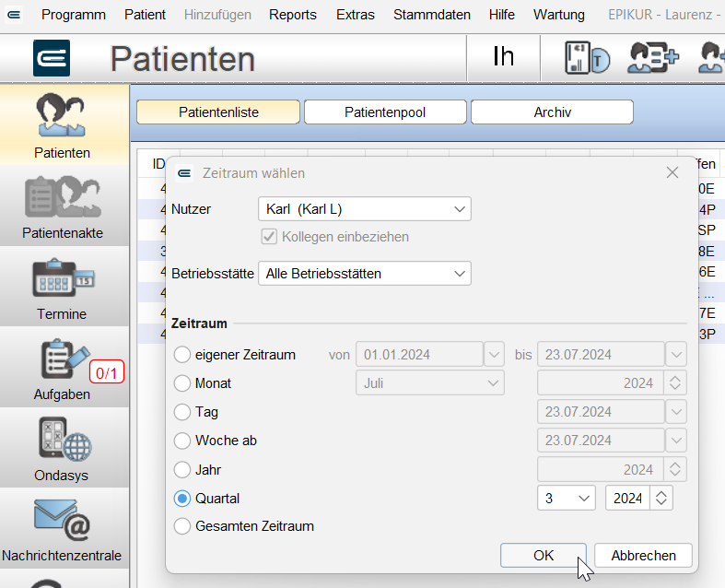The width and height of the screenshot is (725, 588).
Task: Select the eigener Zeitraum radio button
Action: (182, 355)
